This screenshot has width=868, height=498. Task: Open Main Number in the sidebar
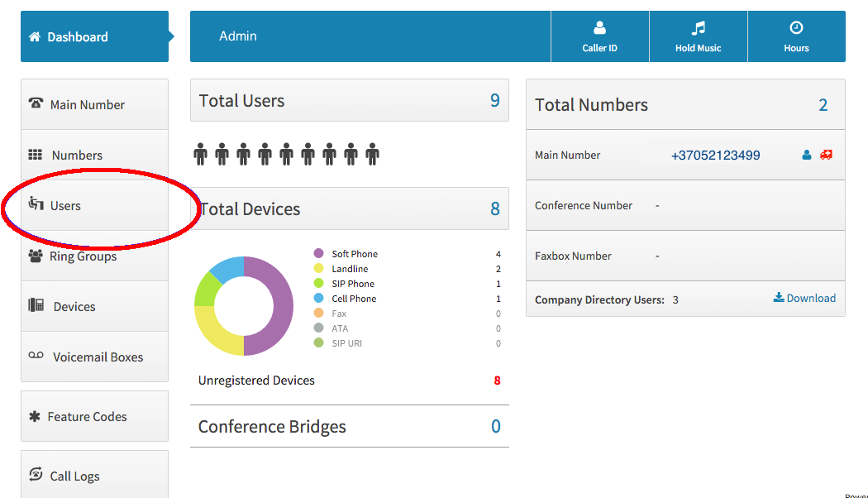point(87,105)
